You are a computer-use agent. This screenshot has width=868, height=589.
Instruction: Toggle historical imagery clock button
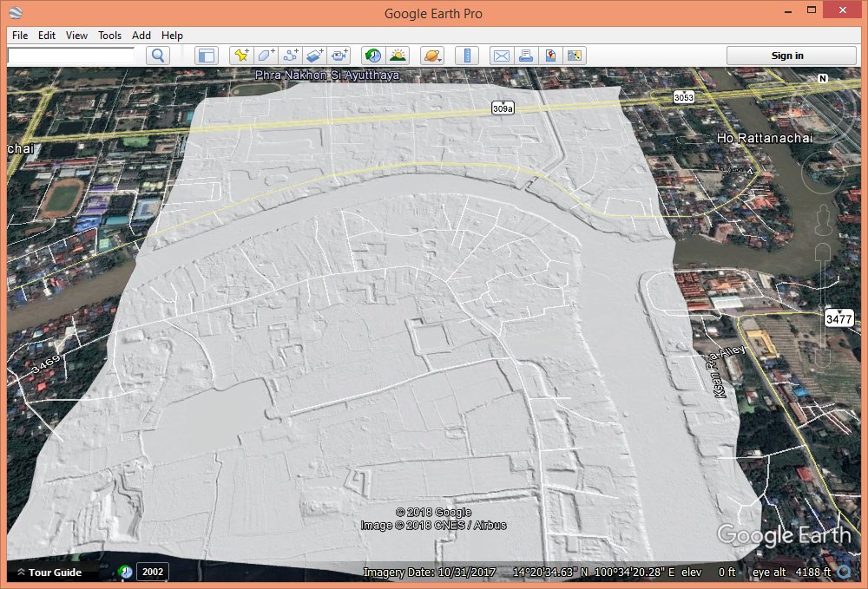pos(372,56)
